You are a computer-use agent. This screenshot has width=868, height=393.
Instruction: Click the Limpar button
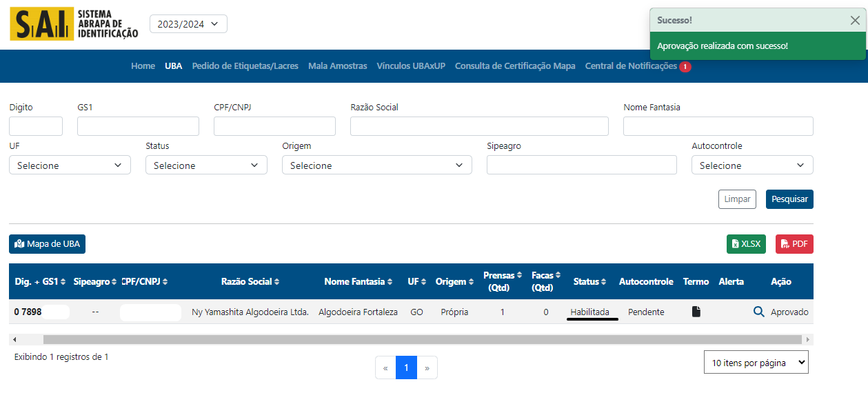(737, 199)
